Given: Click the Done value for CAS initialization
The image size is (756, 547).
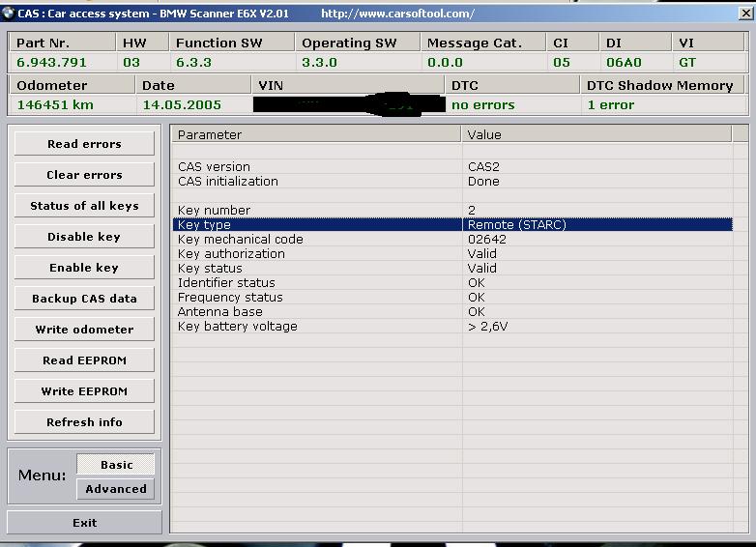Looking at the screenshot, I should pyautogui.click(x=483, y=182).
